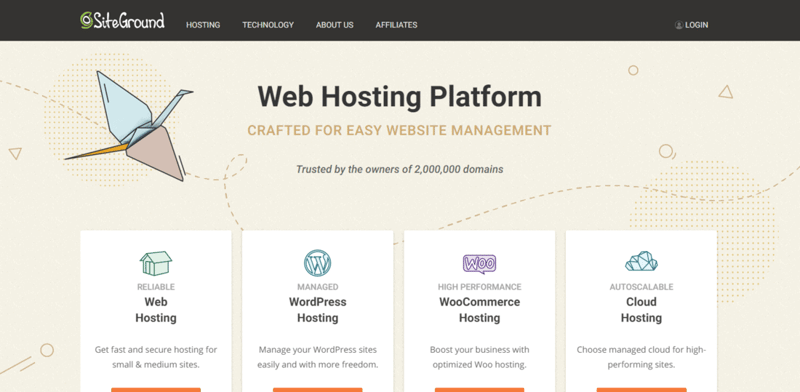Click 'Boost your business with' description
The width and height of the screenshot is (800, 392).
click(479, 357)
